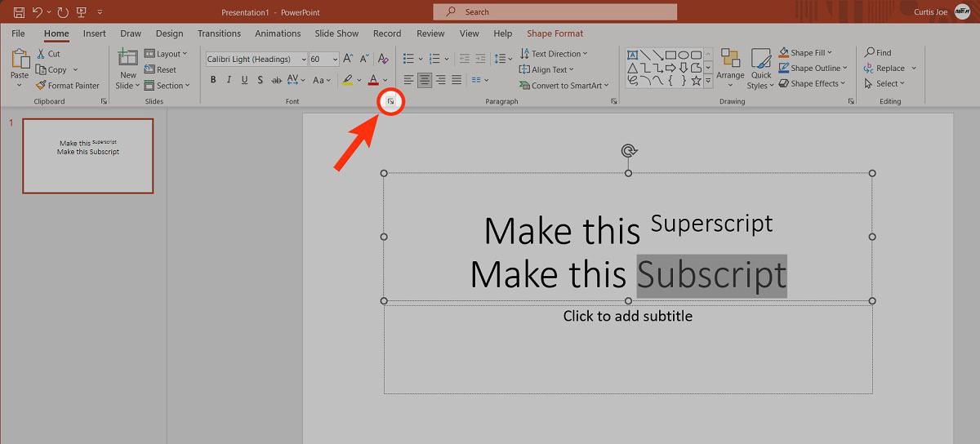Switch to the Insert tab
Viewport: 980px width, 444px height.
[94, 33]
